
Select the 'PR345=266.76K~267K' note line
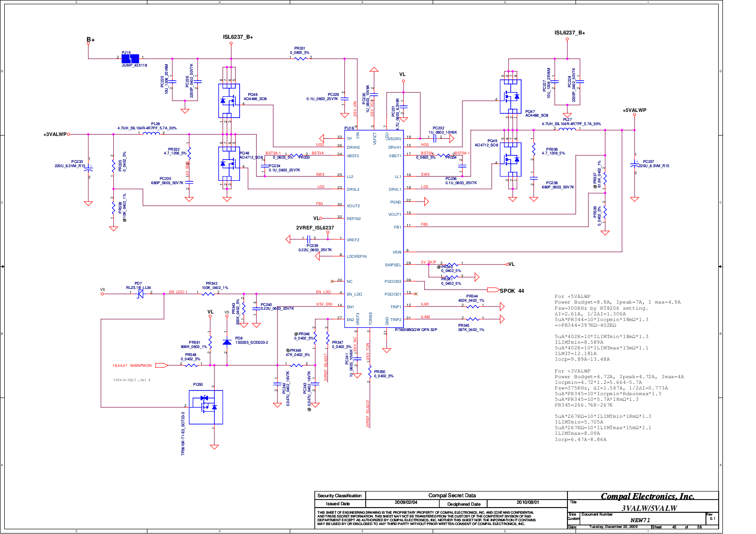tap(584, 405)
